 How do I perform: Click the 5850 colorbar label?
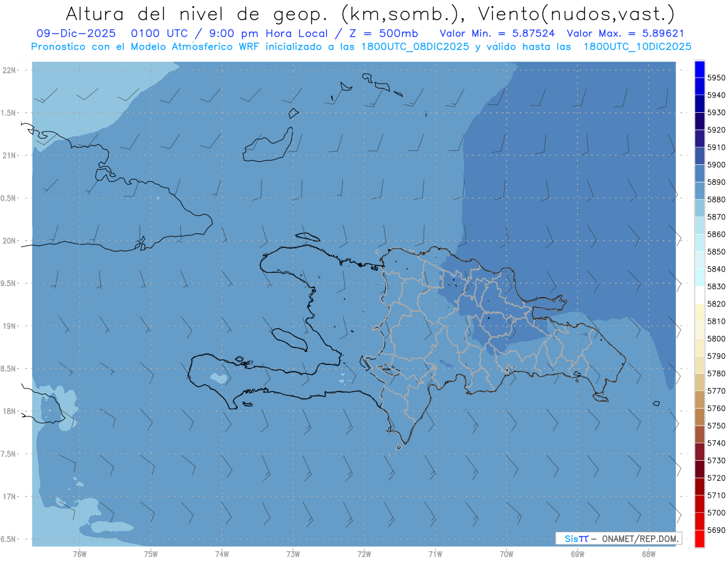click(x=716, y=252)
